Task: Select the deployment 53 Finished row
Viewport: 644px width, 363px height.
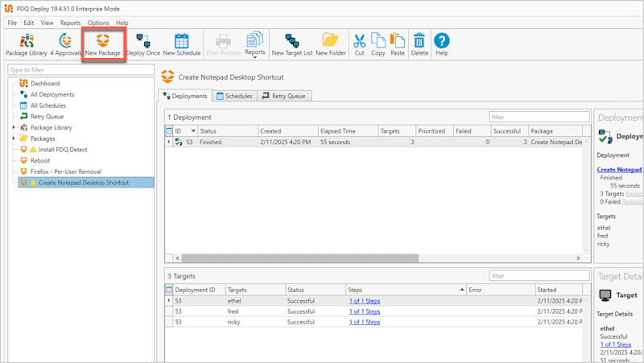Action: (374, 142)
